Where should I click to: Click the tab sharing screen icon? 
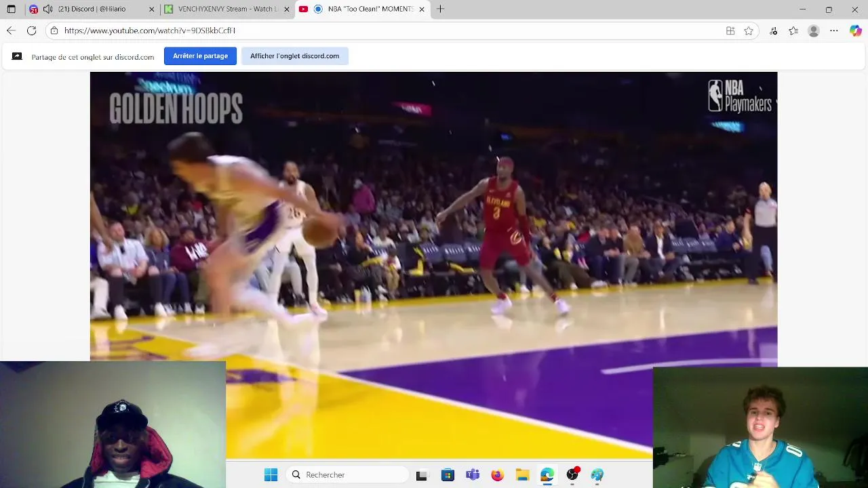[x=17, y=56]
